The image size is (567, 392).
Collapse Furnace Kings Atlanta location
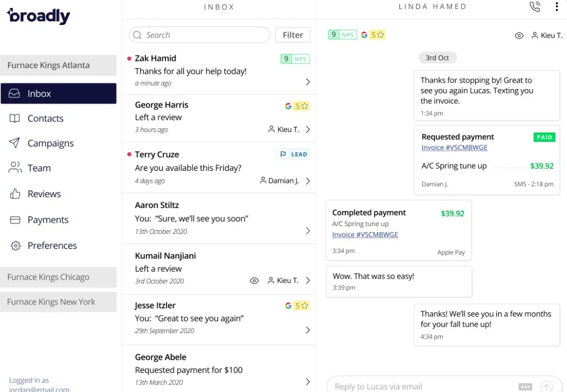[x=58, y=65]
